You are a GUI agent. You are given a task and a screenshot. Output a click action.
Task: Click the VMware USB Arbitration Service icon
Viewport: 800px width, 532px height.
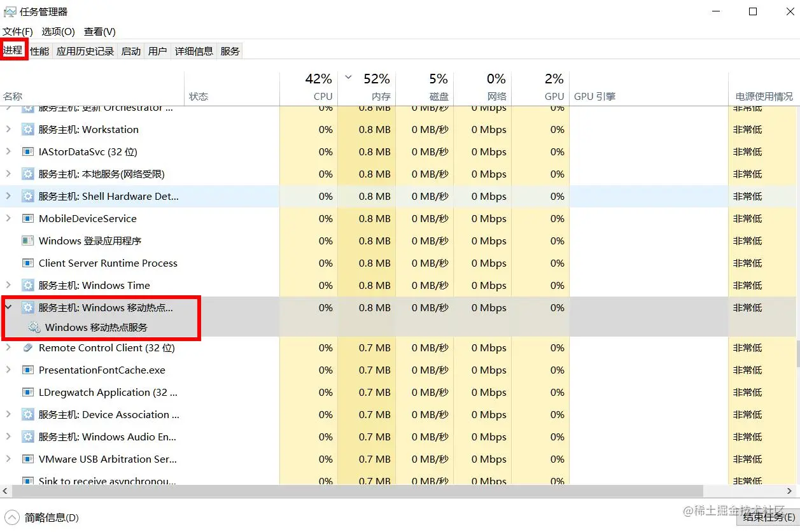pos(28,459)
